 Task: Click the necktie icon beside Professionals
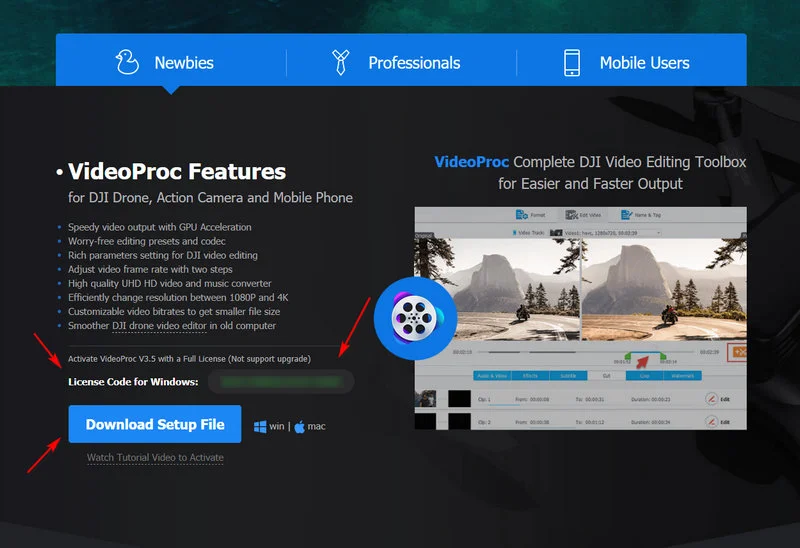[x=340, y=62]
